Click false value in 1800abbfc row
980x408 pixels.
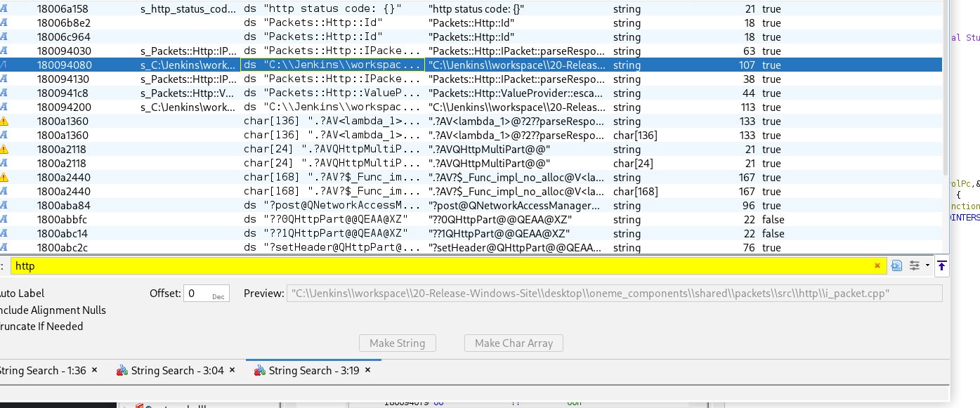coord(773,220)
